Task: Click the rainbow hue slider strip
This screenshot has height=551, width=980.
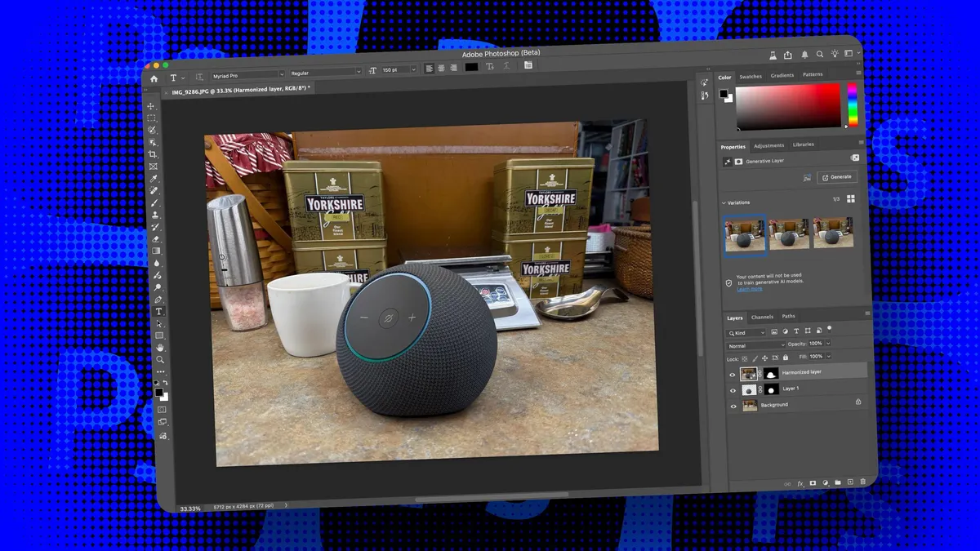Action: click(852, 104)
